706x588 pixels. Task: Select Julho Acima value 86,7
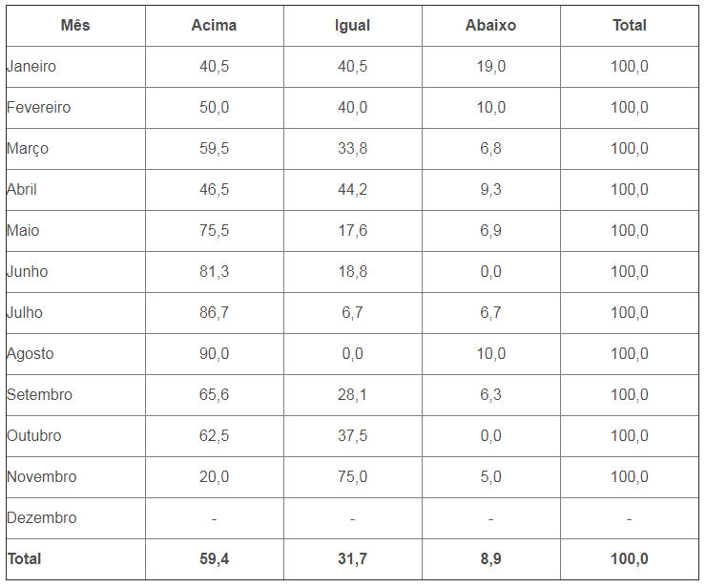[x=214, y=313]
